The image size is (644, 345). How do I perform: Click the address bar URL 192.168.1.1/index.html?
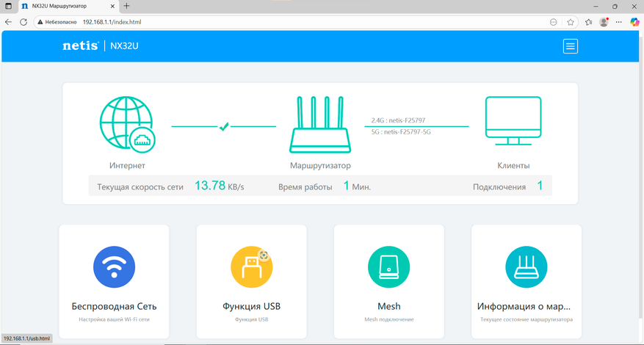point(112,22)
